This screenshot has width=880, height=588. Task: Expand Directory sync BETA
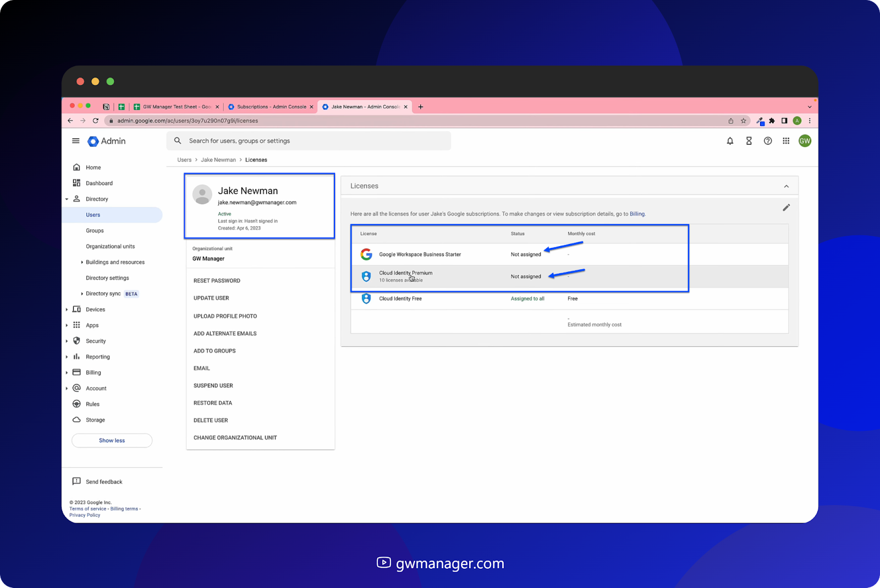tap(82, 294)
